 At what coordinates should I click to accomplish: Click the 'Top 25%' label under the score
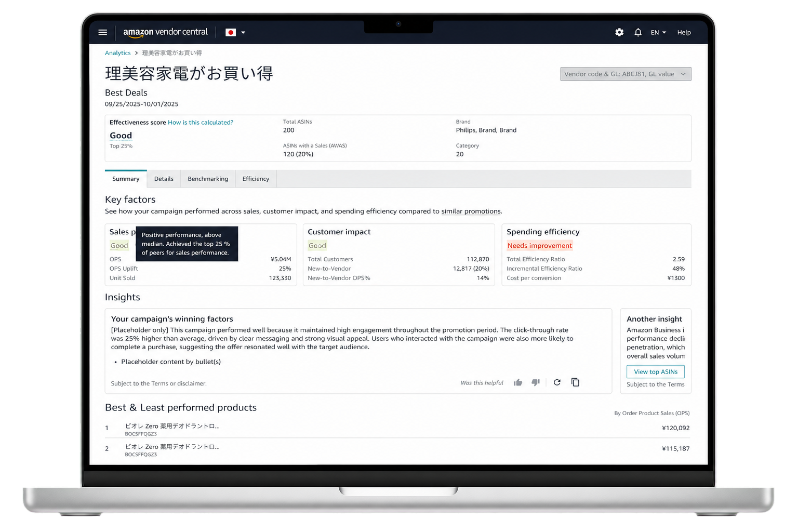(121, 146)
